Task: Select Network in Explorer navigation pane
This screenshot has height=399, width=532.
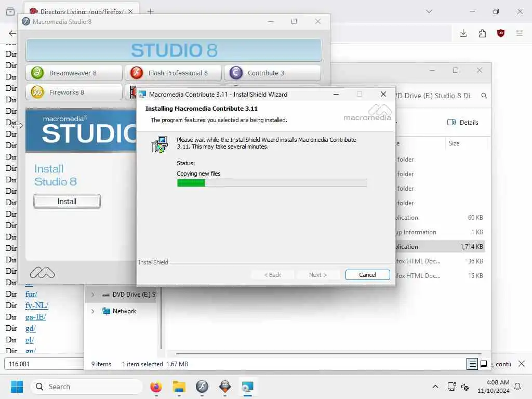Action: (124, 311)
